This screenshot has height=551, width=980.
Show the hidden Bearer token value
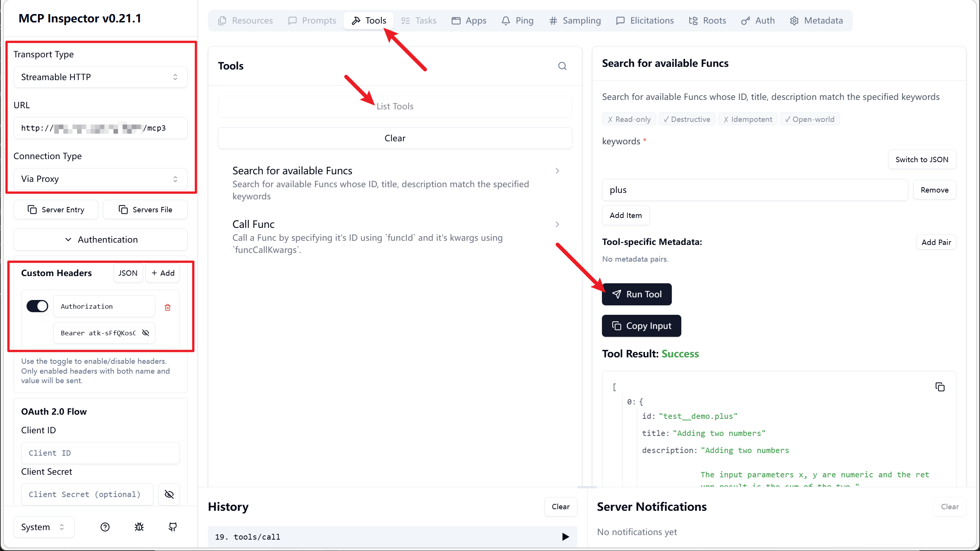coord(145,333)
